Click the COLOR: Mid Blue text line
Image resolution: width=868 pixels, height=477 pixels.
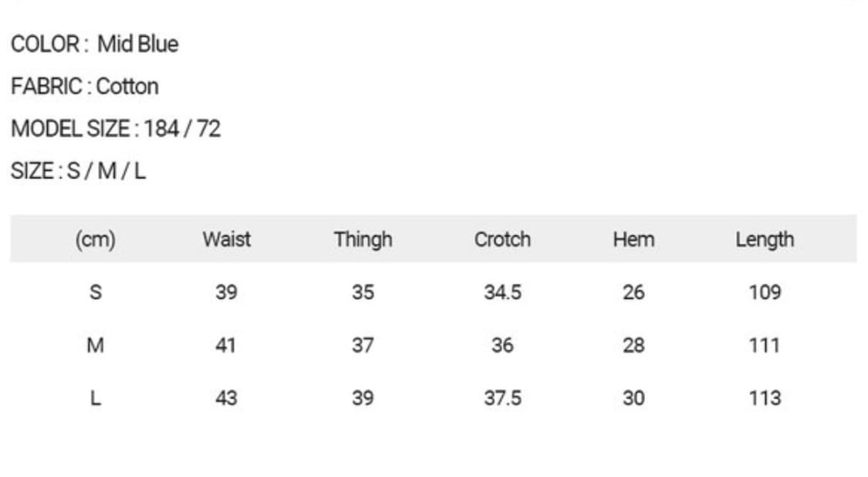(x=94, y=44)
